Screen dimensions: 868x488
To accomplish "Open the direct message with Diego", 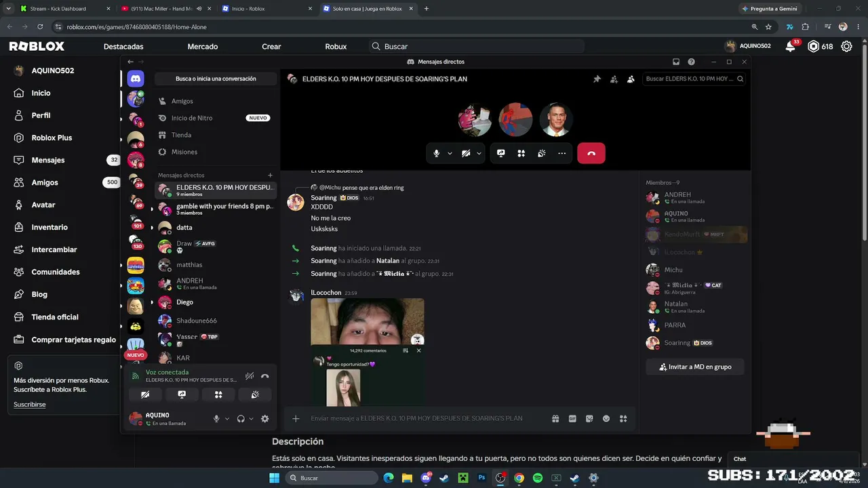I will pos(216,302).
